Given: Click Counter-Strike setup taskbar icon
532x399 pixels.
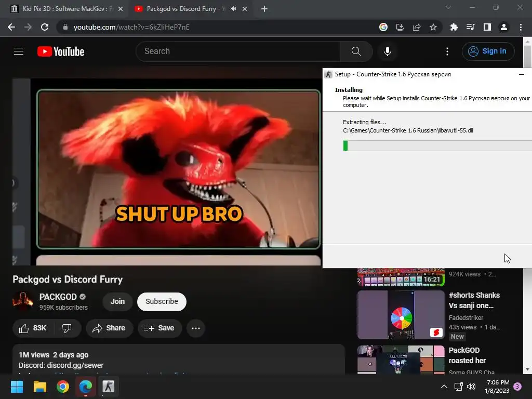Looking at the screenshot, I should click(x=109, y=387).
